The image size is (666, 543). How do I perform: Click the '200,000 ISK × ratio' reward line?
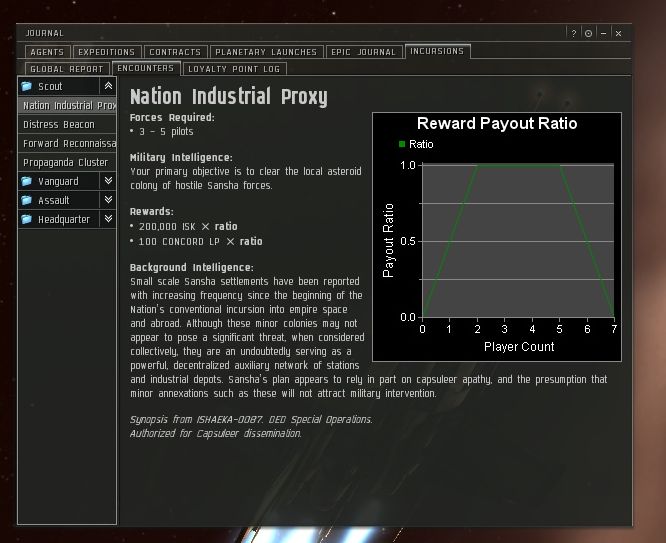pos(188,226)
